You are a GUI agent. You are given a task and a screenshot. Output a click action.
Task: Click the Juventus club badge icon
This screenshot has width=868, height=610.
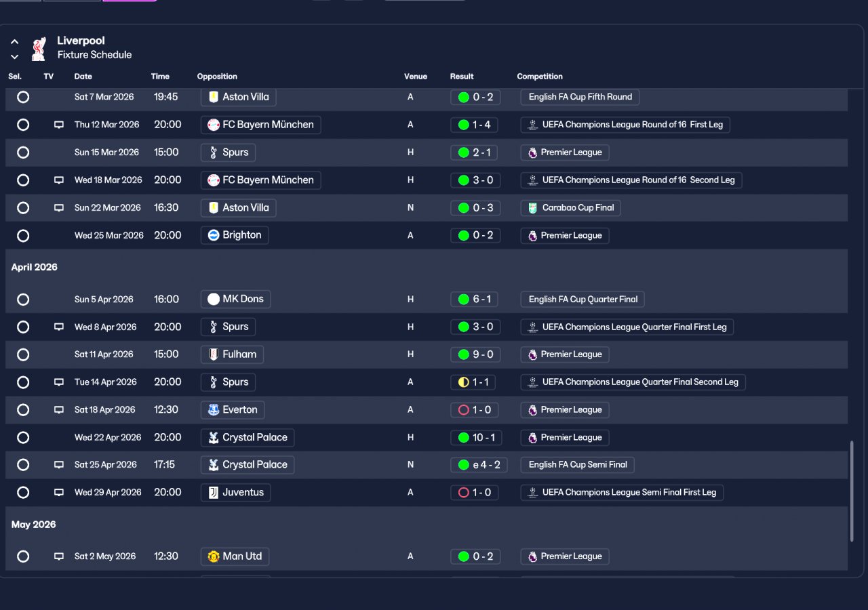click(214, 492)
